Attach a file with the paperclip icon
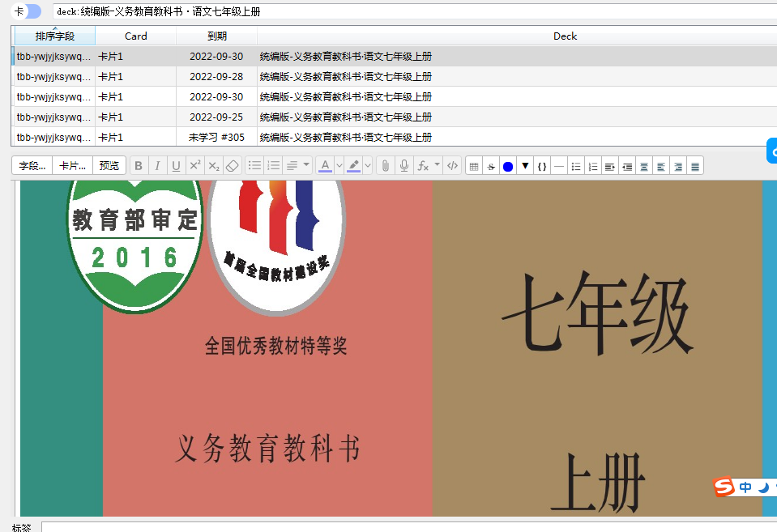777x532 pixels. tap(386, 166)
